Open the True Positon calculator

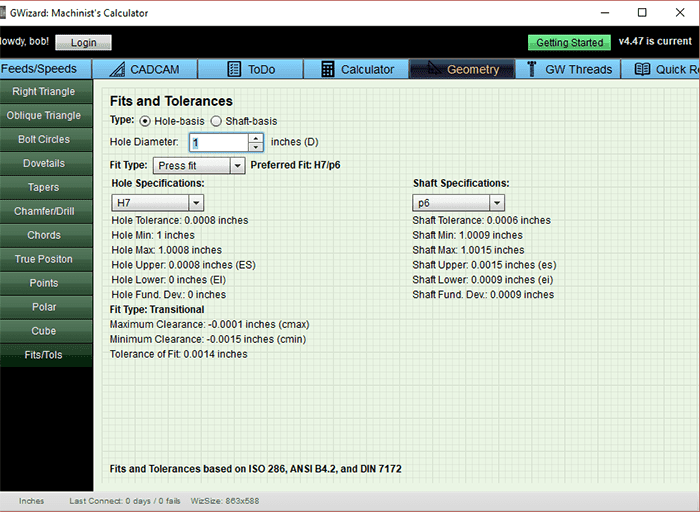pos(46,259)
